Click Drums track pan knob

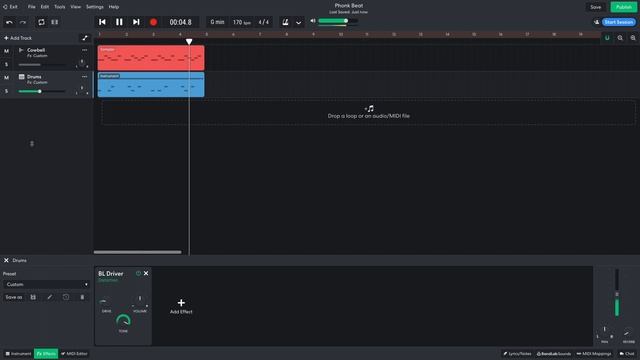82,89
